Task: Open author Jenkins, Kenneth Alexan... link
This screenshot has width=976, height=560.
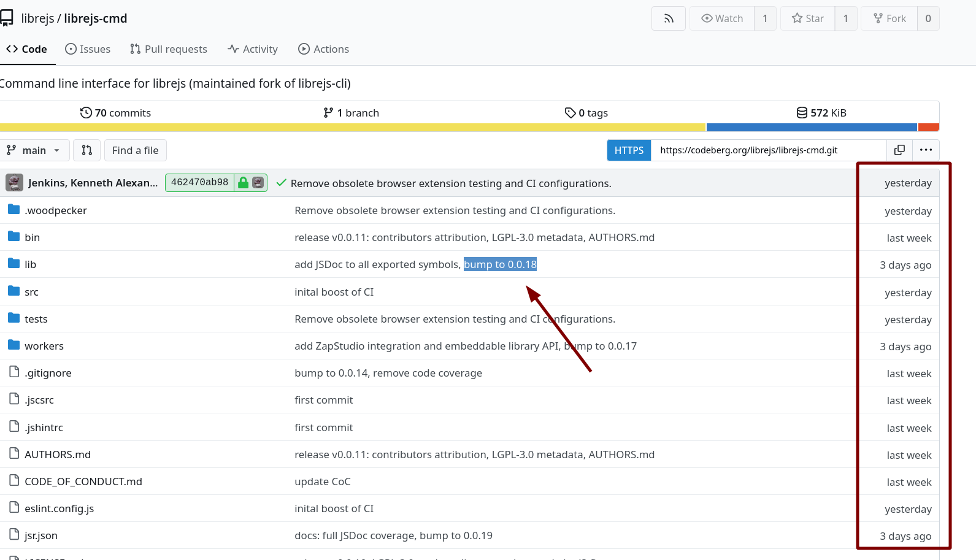Action: (x=93, y=183)
